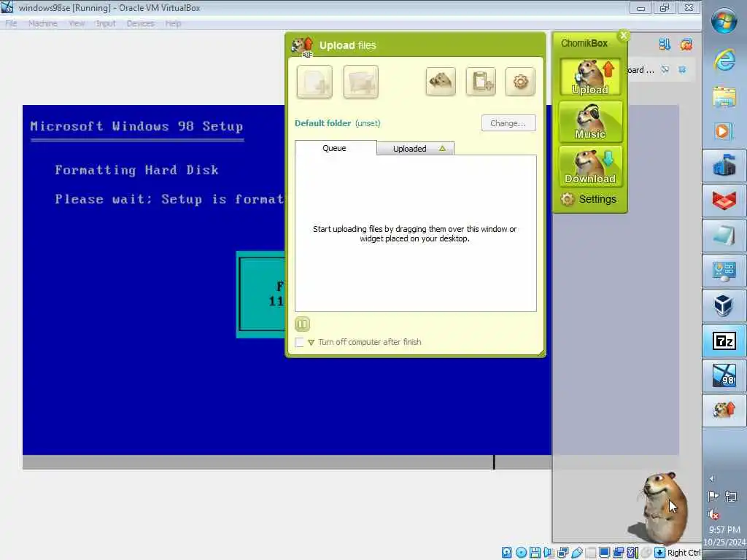
Task: Click the Action Center flag tray icon
Action: tap(713, 497)
